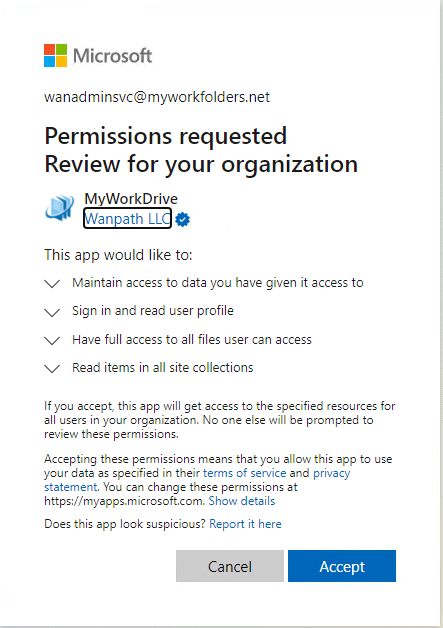Click the 'Report it here' link
The image size is (443, 628).
pos(246,524)
